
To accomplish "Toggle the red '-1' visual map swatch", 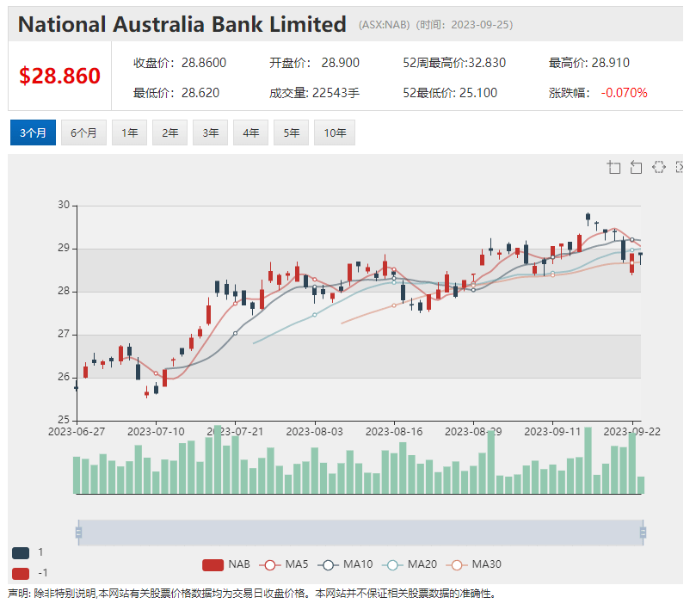I will [x=21, y=573].
